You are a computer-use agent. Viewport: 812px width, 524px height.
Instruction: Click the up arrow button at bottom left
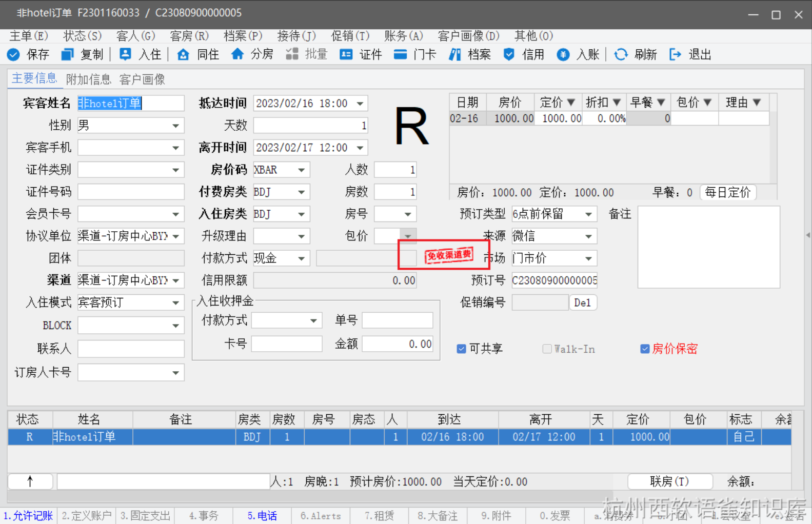coord(30,481)
